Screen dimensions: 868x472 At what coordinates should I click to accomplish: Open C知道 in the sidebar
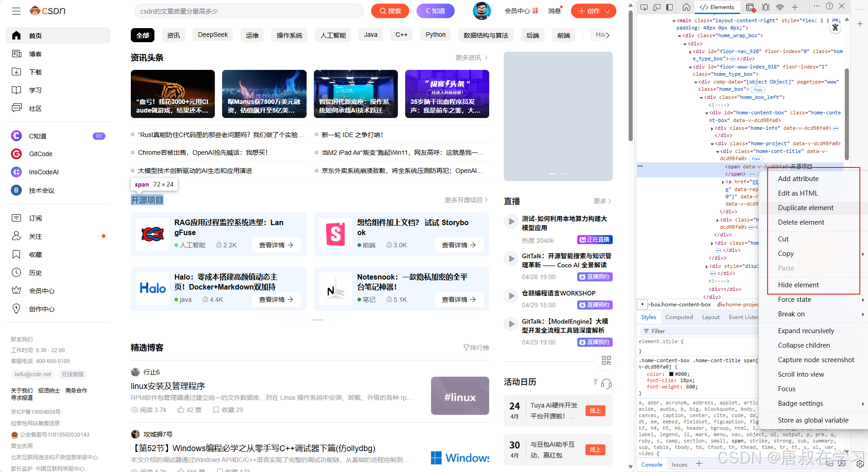(58, 136)
